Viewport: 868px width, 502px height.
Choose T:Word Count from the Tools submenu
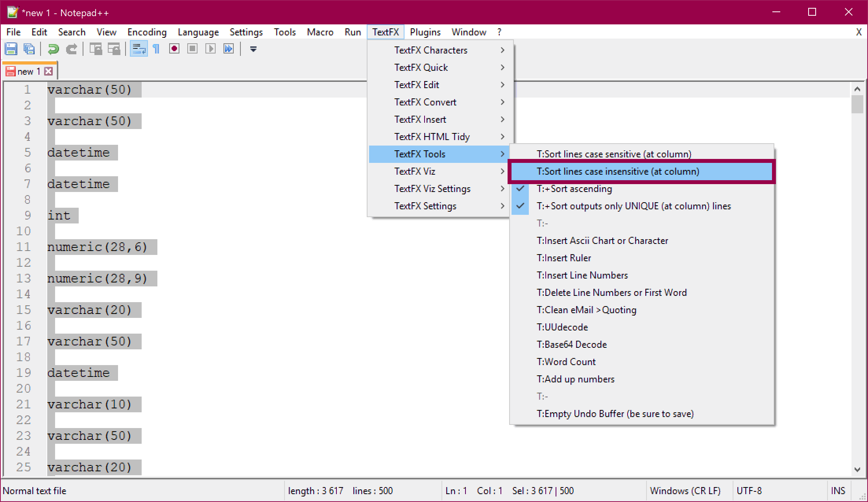pos(566,362)
